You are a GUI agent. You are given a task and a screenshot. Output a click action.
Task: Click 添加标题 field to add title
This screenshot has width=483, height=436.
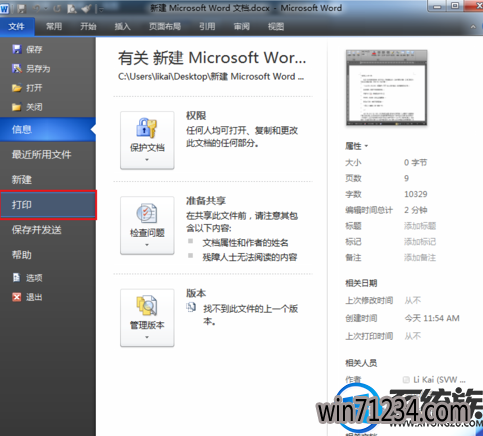point(420,226)
